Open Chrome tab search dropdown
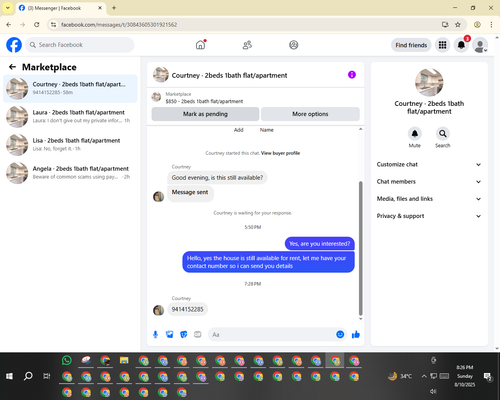The image size is (500, 400). (8, 8)
